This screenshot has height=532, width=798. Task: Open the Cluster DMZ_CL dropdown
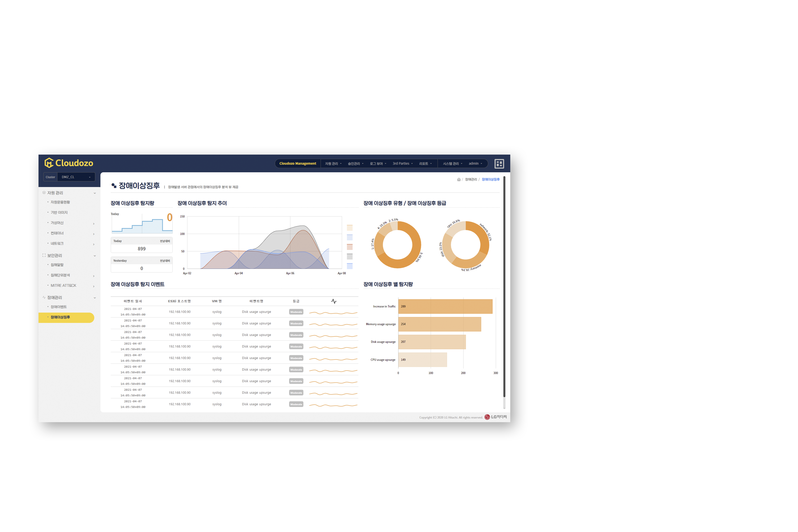click(76, 177)
